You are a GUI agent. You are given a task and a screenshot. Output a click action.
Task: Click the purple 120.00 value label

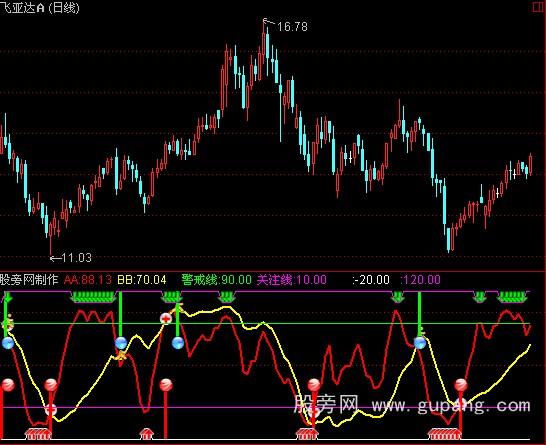421,280
